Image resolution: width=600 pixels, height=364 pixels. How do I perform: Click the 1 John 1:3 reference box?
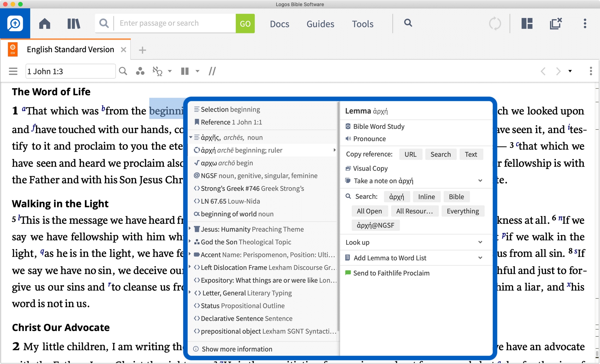coord(70,71)
